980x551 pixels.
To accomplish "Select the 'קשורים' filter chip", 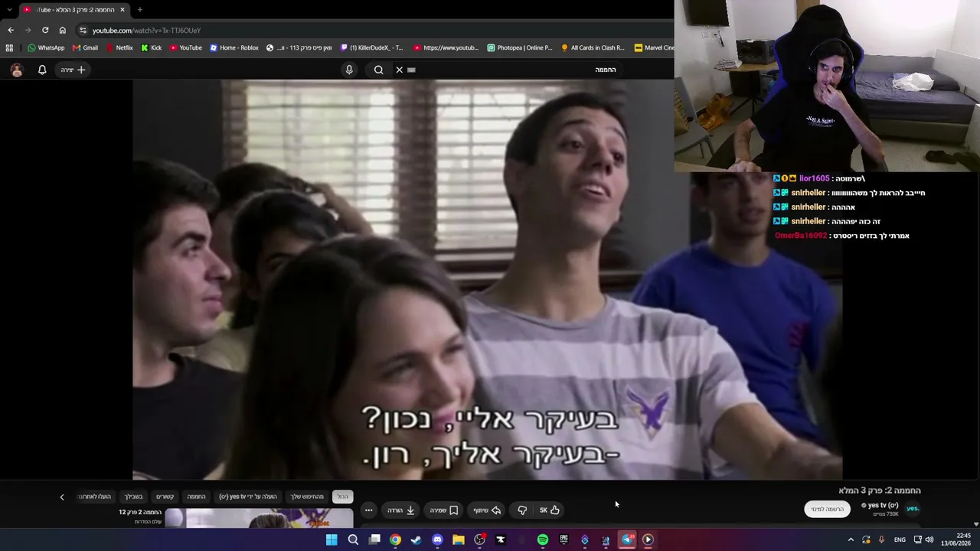I will coord(165,497).
